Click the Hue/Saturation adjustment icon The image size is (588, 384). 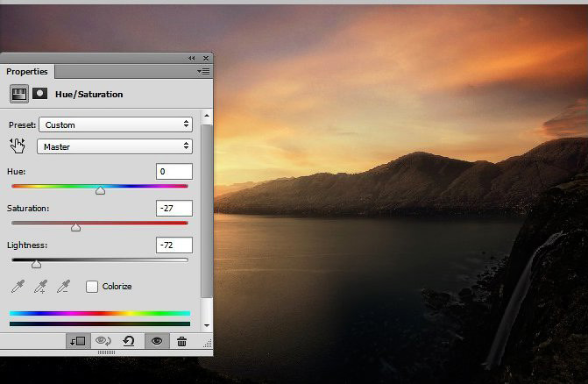(x=18, y=94)
